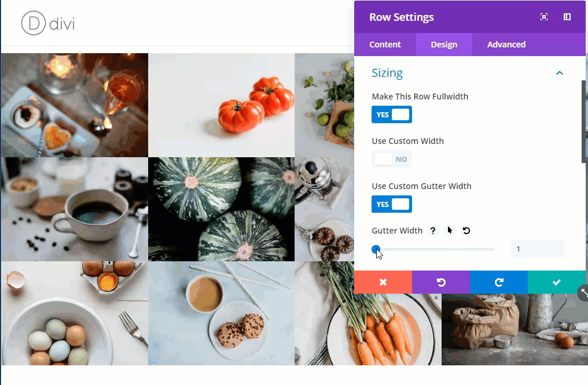Disable Use Custom Gutter Width toggle
Screen dimensions: 588x385
[x=391, y=204]
